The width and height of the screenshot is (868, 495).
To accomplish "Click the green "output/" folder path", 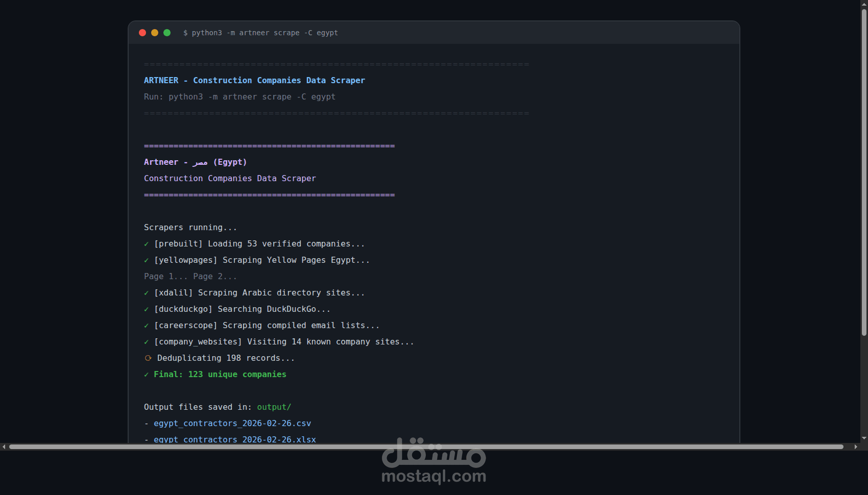I will [274, 407].
